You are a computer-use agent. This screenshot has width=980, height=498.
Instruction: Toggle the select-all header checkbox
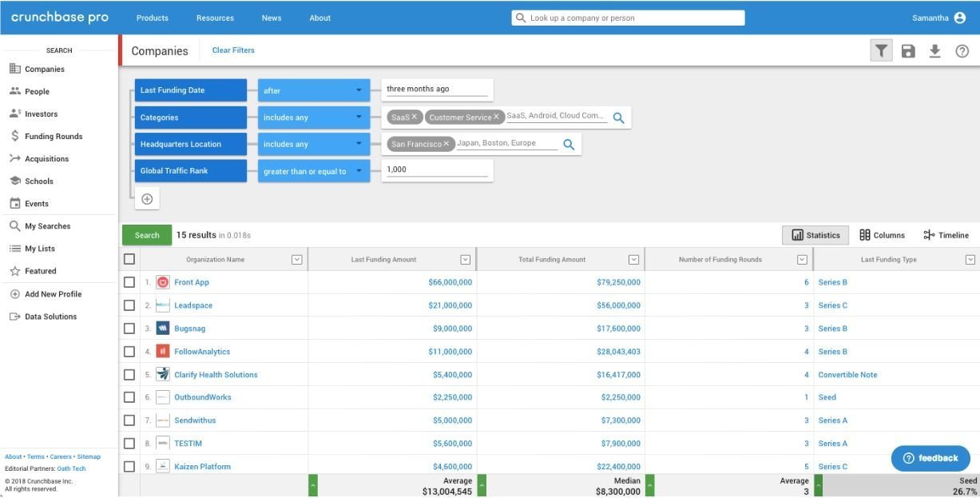[x=129, y=259]
